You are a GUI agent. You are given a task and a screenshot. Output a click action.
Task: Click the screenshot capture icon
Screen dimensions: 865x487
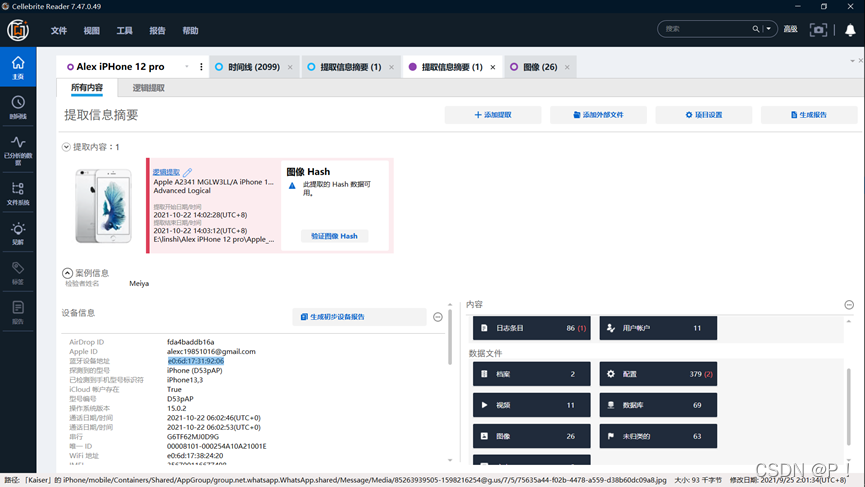[818, 29]
